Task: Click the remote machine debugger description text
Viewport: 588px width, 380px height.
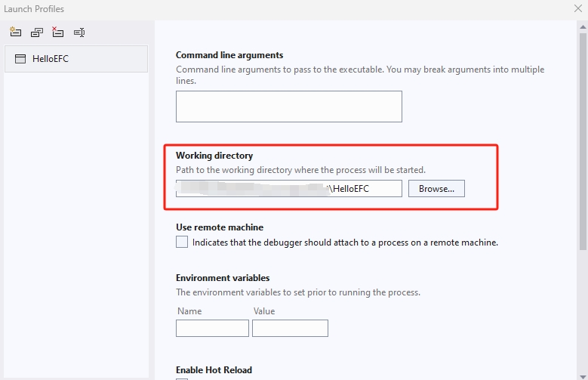Action: pos(345,243)
